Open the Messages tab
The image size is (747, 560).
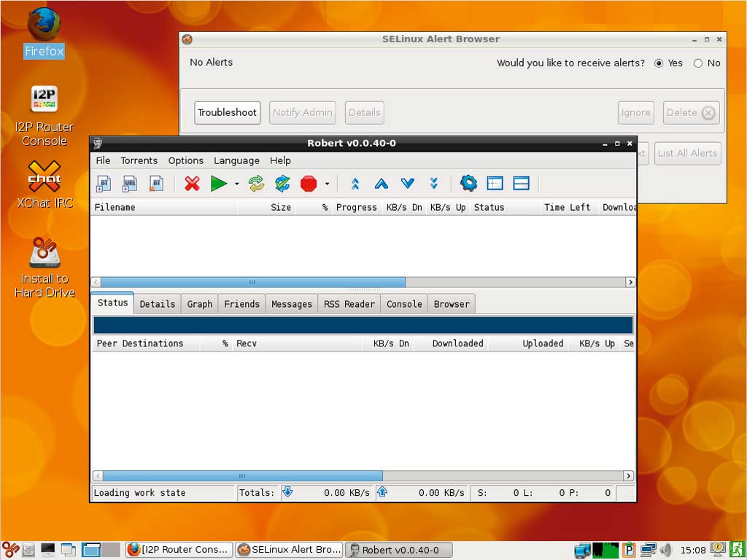(x=292, y=304)
